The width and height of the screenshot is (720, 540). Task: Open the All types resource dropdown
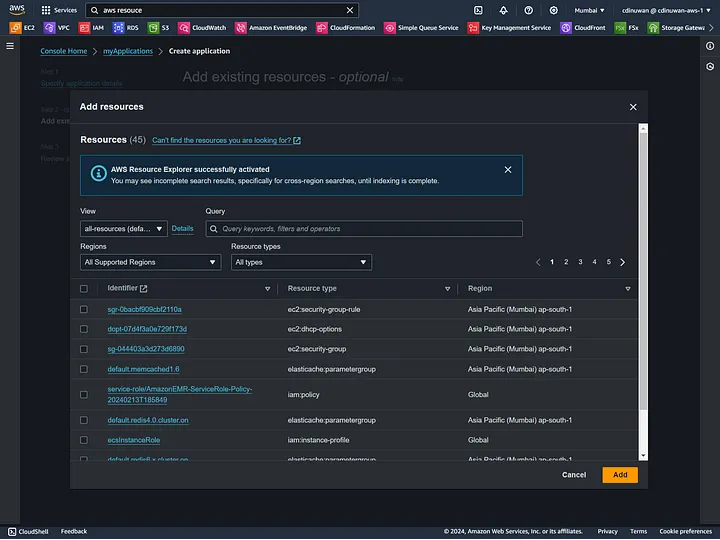[x=301, y=262]
